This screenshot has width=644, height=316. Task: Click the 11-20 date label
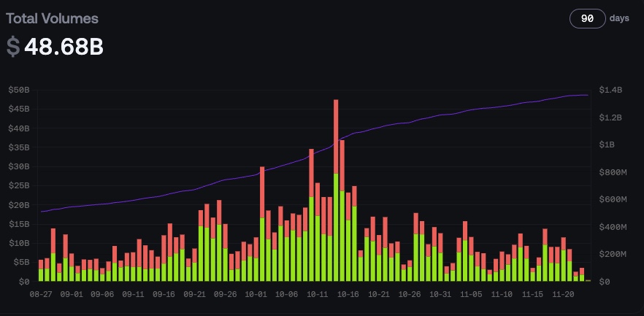point(563,295)
